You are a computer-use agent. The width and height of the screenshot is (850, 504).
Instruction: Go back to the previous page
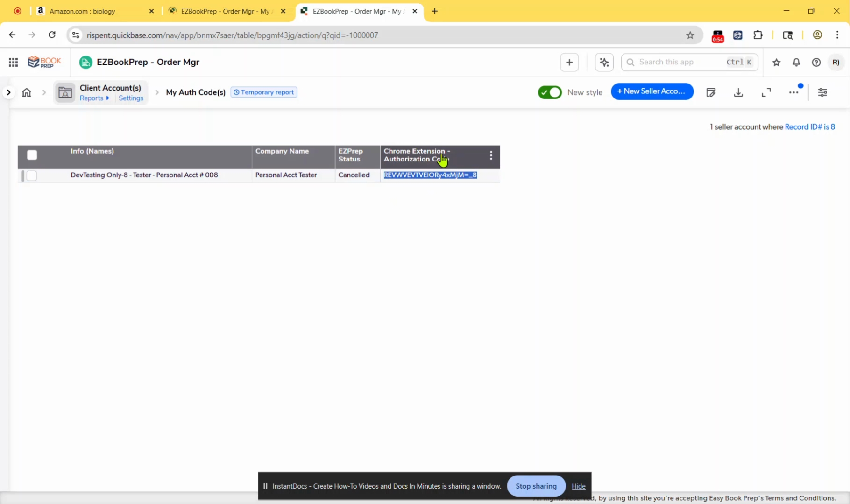coord(13,35)
